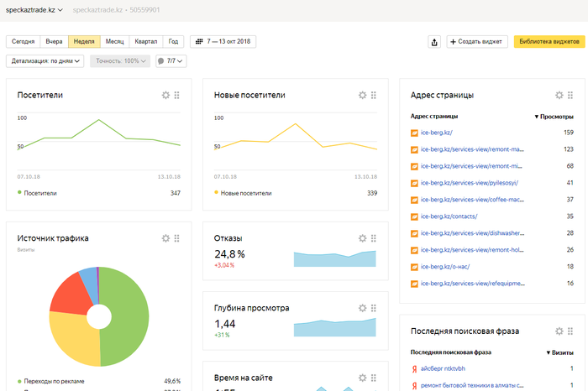Viewport: 588px width, 391px height.
Task: Select the Сегодня period option
Action: point(24,41)
